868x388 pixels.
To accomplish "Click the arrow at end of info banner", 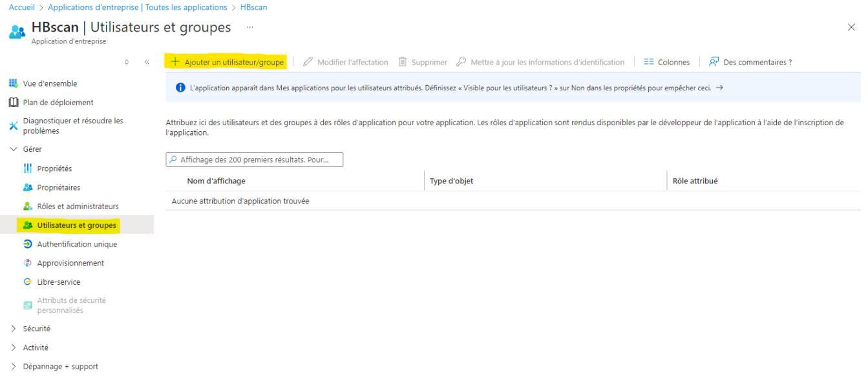I will click(x=719, y=88).
